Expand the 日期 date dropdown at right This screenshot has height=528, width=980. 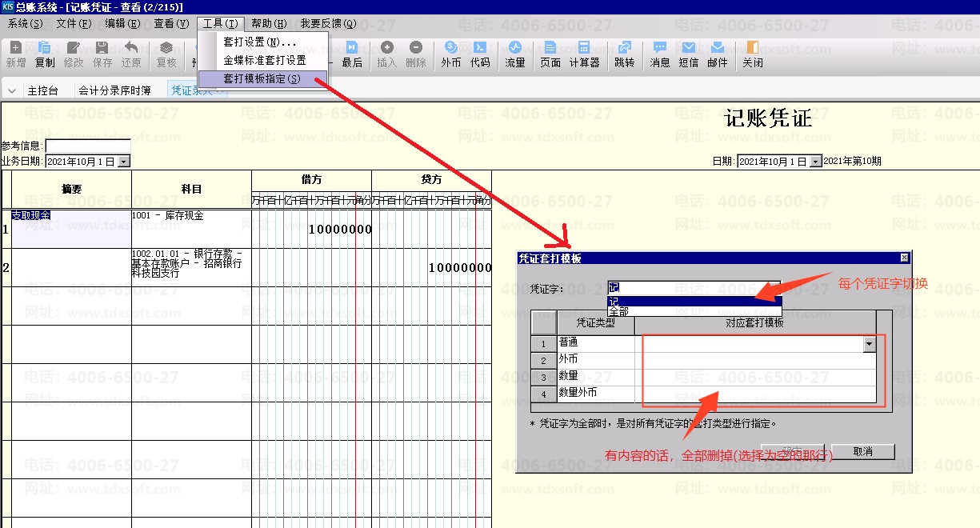[815, 162]
